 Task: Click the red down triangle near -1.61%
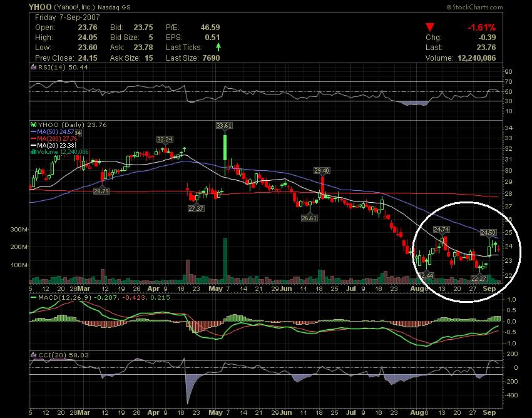[430, 27]
